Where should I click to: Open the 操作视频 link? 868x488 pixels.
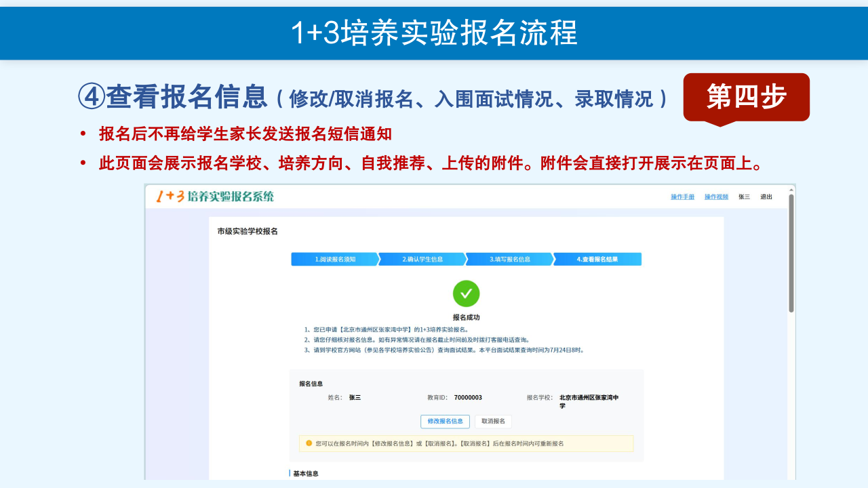click(x=716, y=197)
